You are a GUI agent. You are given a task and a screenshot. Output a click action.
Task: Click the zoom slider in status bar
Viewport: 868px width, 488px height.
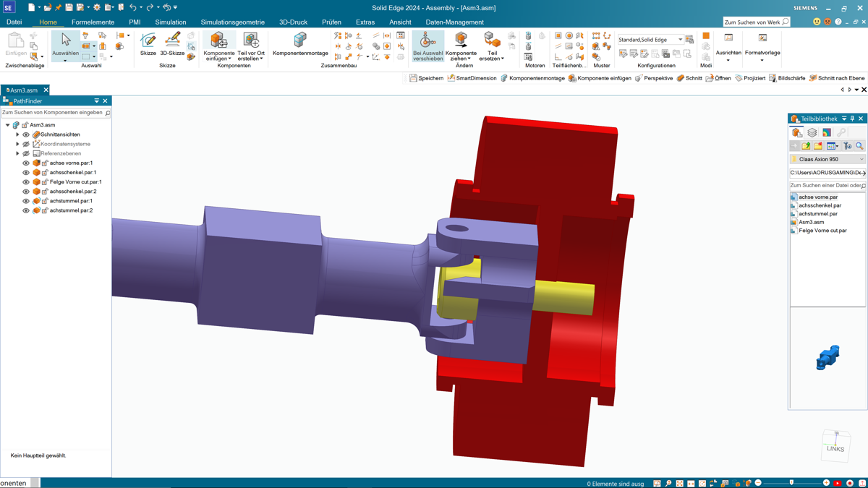point(791,483)
